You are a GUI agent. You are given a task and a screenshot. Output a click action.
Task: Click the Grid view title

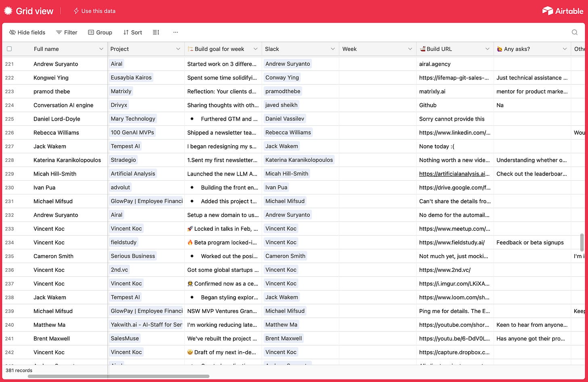point(34,11)
